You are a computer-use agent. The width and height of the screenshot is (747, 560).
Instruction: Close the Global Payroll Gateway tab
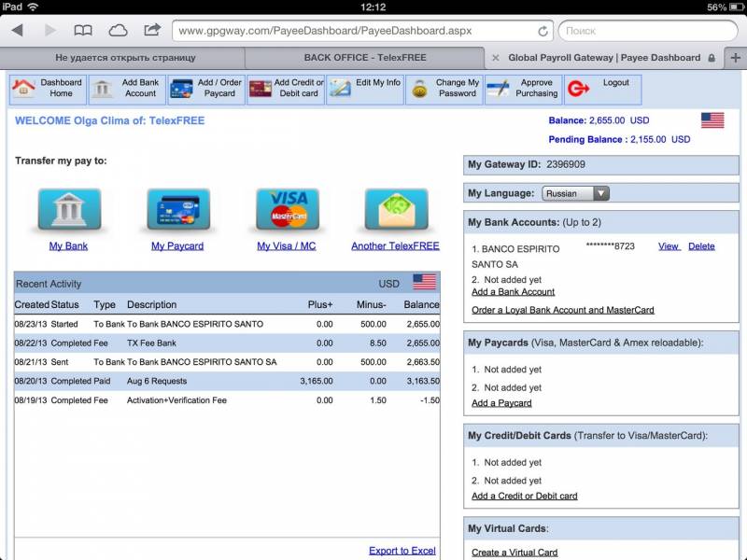coord(496,58)
